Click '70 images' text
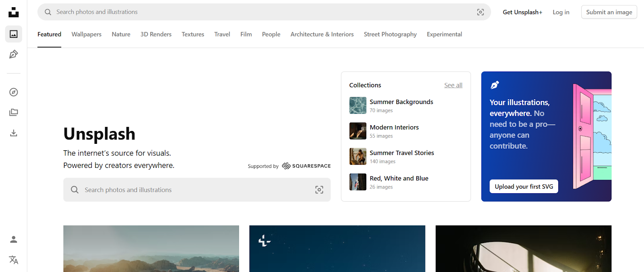The height and width of the screenshot is (272, 644). (x=381, y=110)
